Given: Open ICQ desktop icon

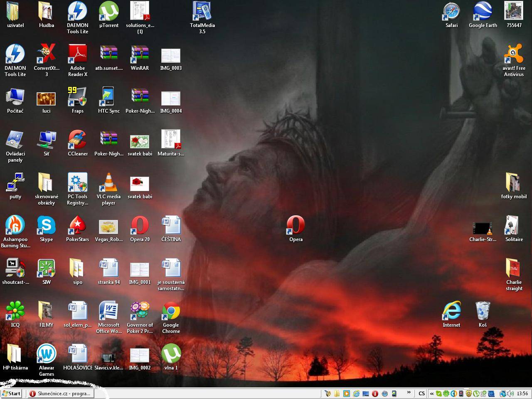Looking at the screenshot, I should pyautogui.click(x=15, y=314).
